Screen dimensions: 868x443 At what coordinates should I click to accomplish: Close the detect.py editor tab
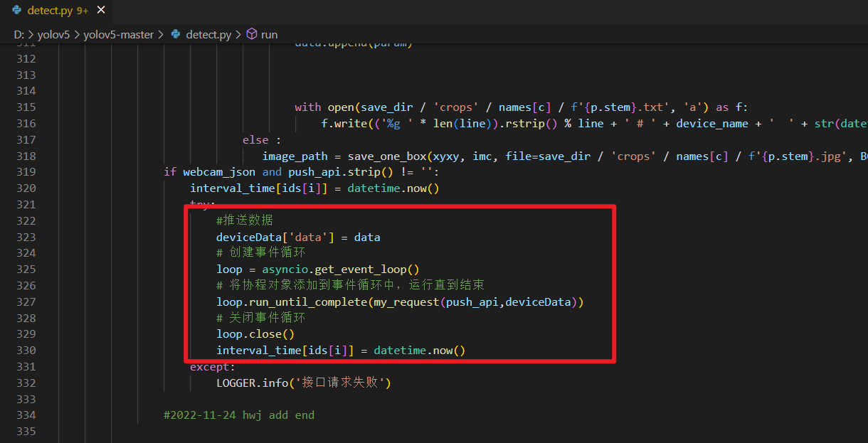pos(100,11)
